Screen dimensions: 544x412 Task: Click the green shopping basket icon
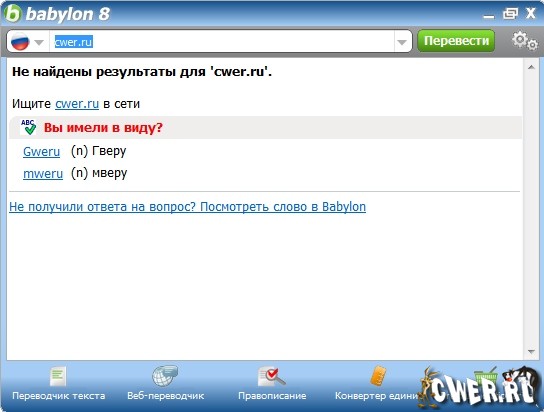click(x=486, y=376)
